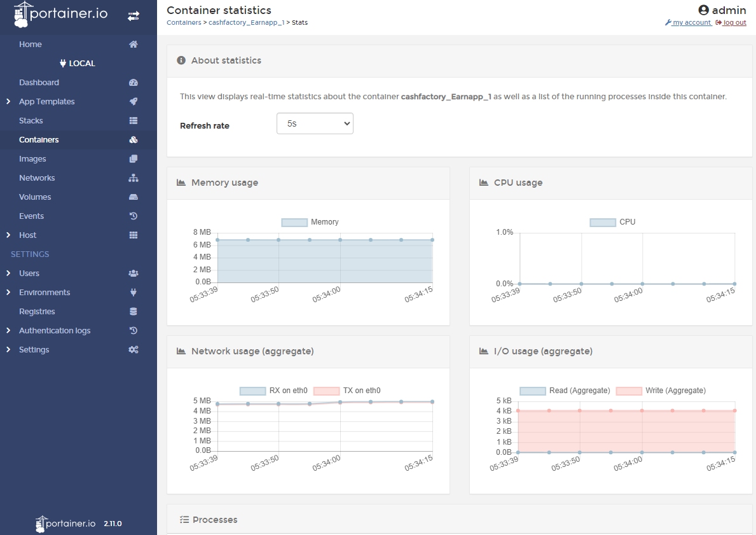756x535 pixels.
Task: Expand the Users submenu chevron
Action: pos(8,273)
